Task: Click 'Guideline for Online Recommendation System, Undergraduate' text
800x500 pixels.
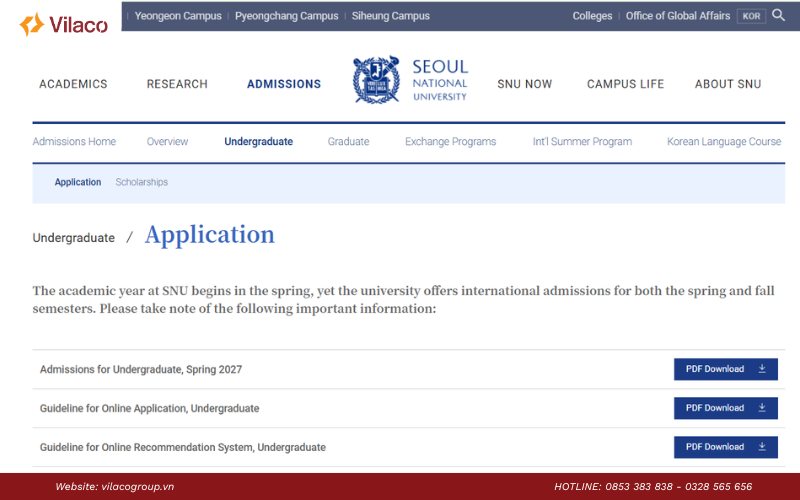Action: [183, 447]
